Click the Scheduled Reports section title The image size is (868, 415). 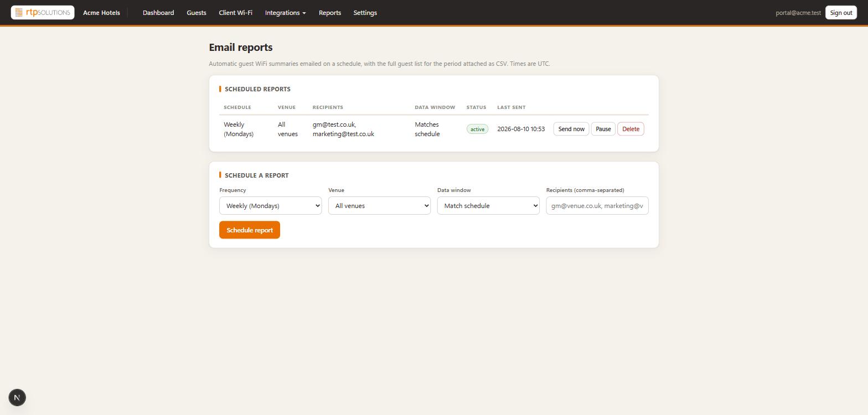pyautogui.click(x=257, y=89)
